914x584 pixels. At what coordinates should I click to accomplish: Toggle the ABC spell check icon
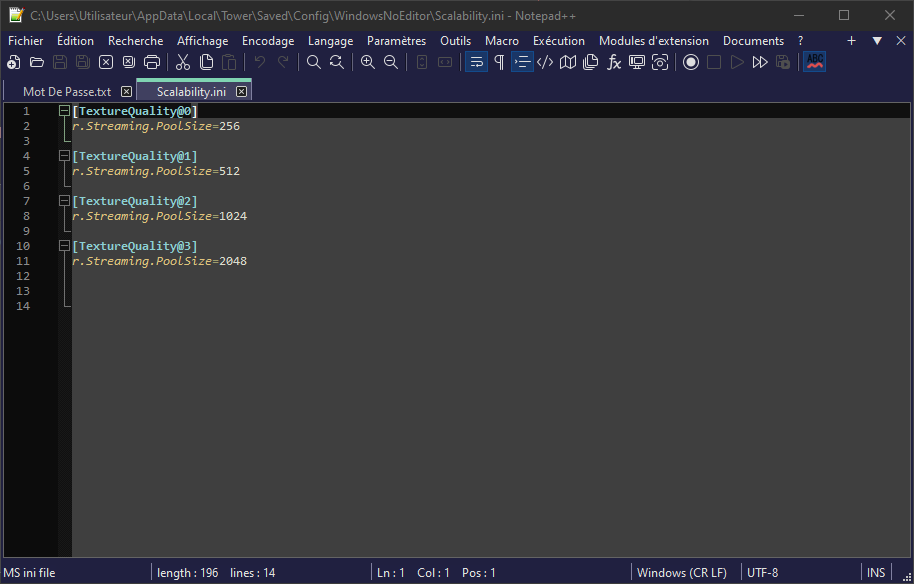(815, 62)
